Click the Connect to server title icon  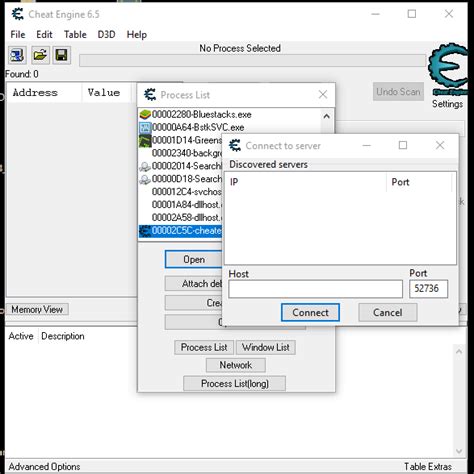point(235,145)
